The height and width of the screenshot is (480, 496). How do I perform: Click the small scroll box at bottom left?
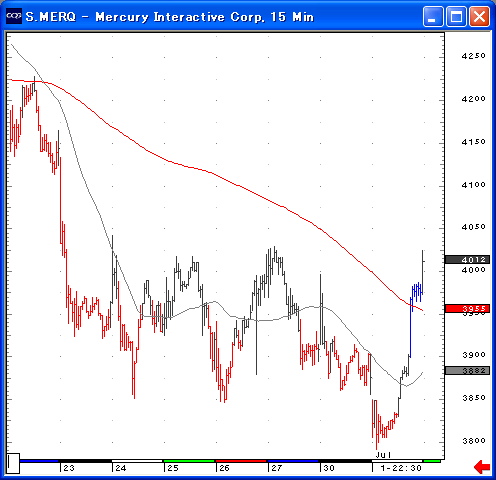pos(13,463)
